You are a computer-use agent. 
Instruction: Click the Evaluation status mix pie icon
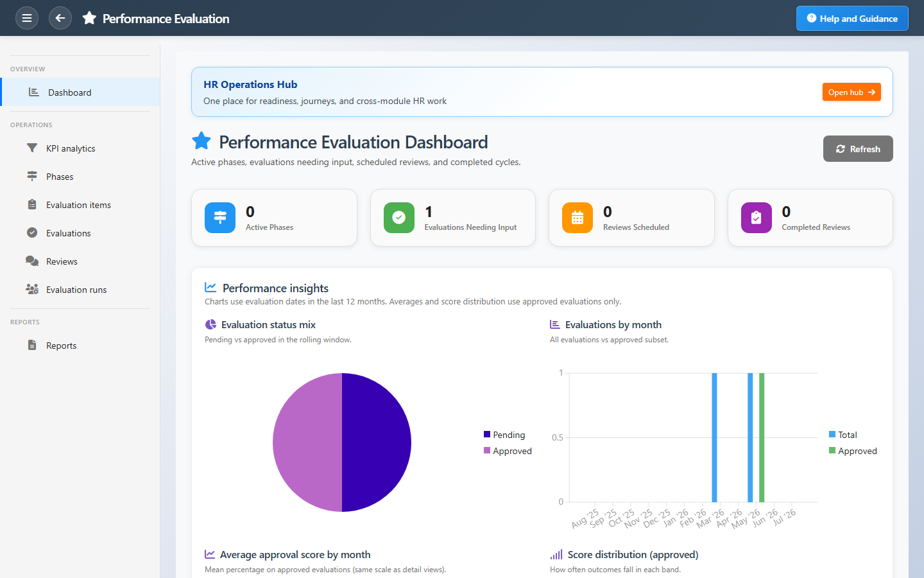(x=210, y=324)
